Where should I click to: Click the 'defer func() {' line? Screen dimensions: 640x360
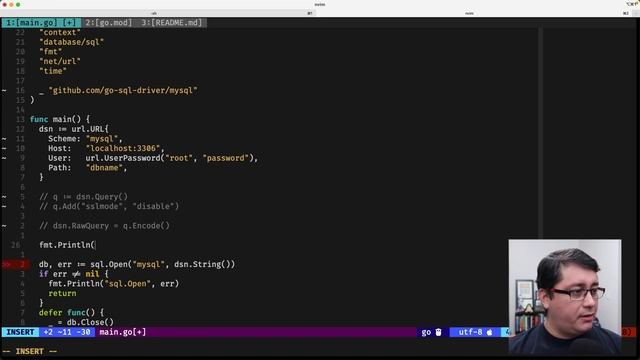tap(71, 313)
